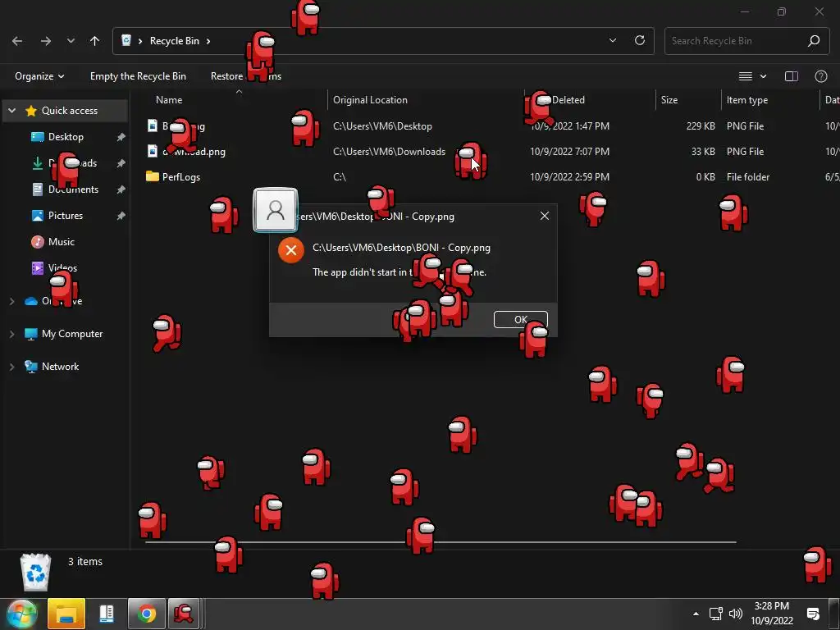The image size is (840, 630).
Task: Change the view layout icon
Action: (x=746, y=76)
